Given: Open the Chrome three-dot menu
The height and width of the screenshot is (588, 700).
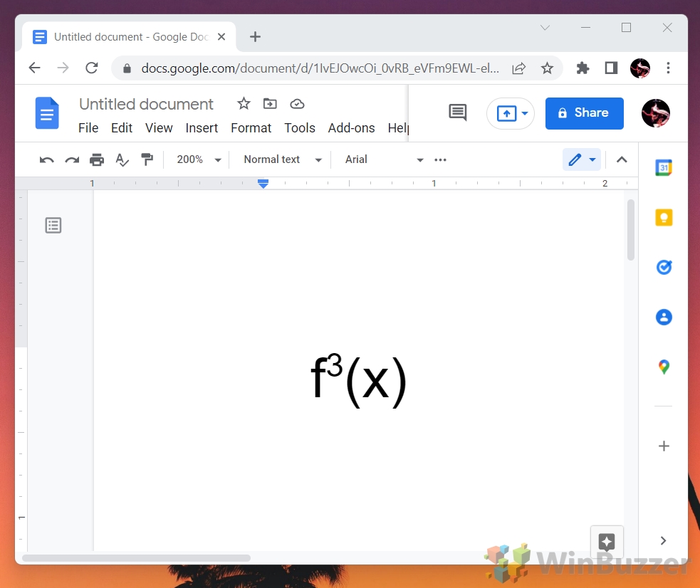Looking at the screenshot, I should click(668, 68).
